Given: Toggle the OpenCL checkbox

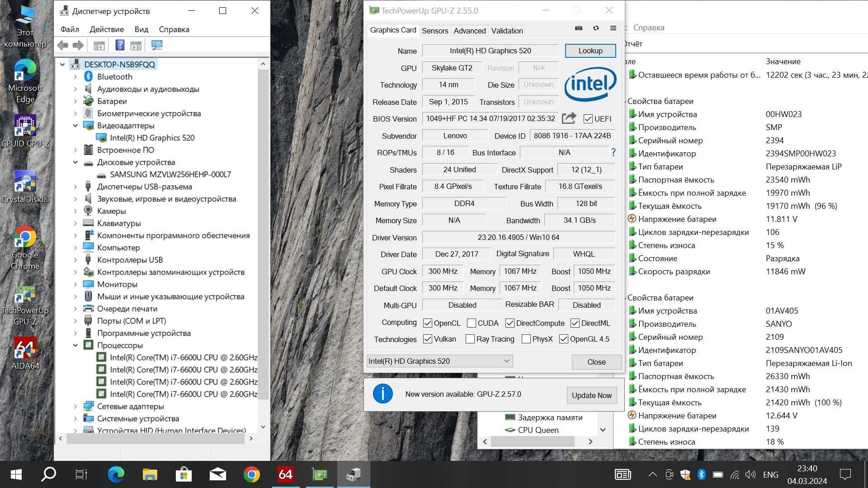Looking at the screenshot, I should [x=427, y=323].
